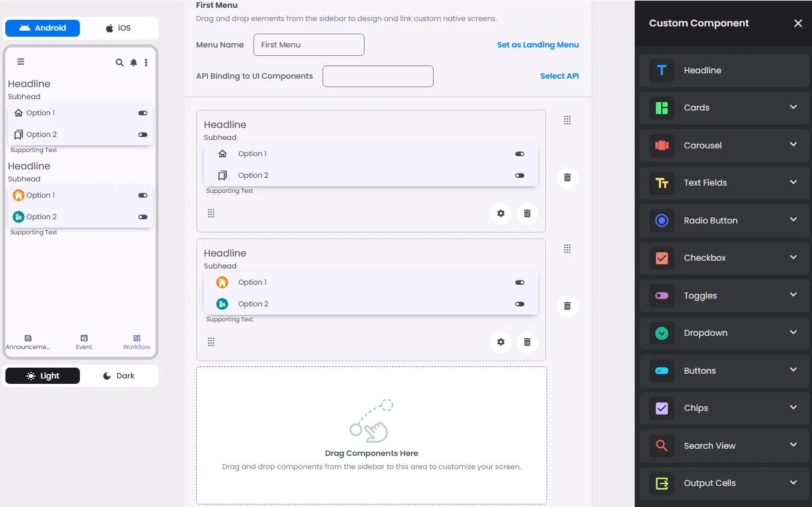Click the notification bell icon in preview
This screenshot has width=812, height=507.
coord(133,62)
